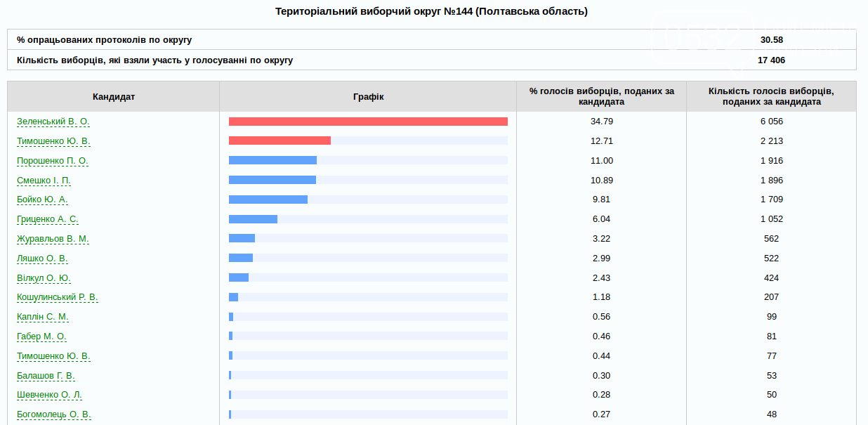Open Богомолець О. В. candidate details

pyautogui.click(x=54, y=414)
